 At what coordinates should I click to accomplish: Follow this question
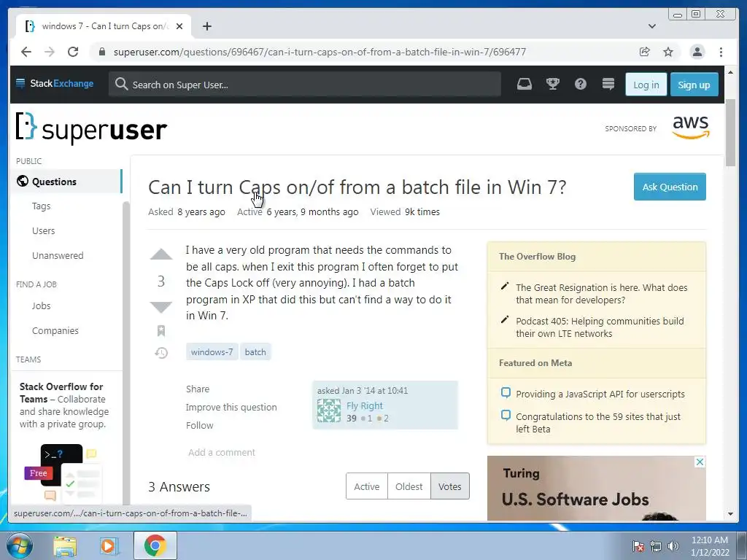pos(200,425)
